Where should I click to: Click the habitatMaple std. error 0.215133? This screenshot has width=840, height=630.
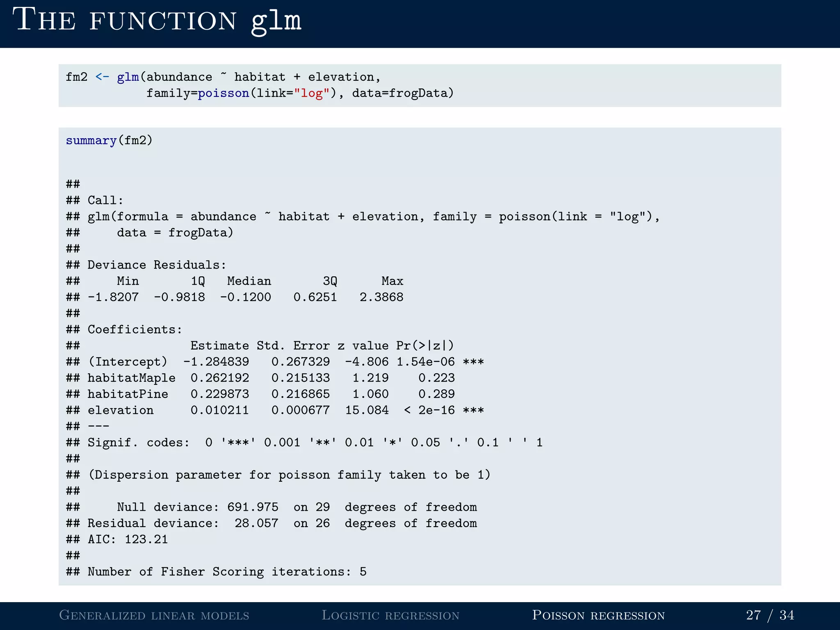pos(301,378)
